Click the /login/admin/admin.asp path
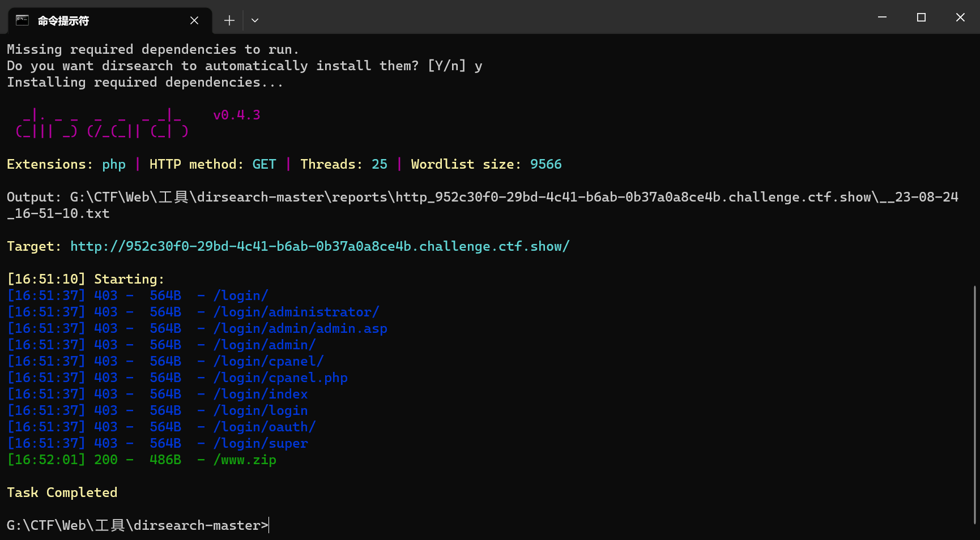The width and height of the screenshot is (980, 540). [300, 328]
